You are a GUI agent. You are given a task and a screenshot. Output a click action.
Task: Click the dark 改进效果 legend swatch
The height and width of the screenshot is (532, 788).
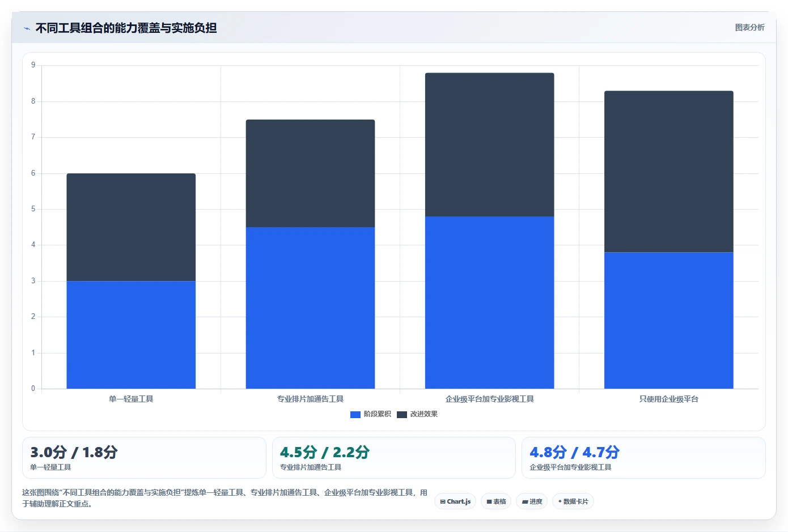click(x=402, y=415)
